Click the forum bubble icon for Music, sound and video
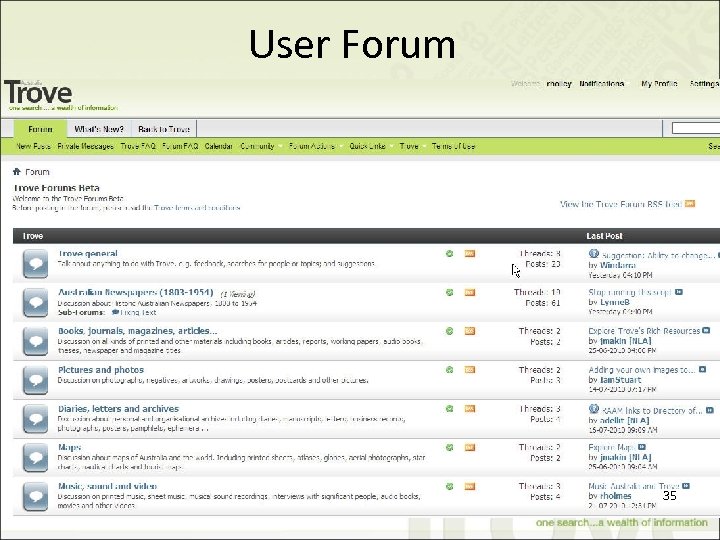This screenshot has height=540, width=720. click(x=35, y=496)
